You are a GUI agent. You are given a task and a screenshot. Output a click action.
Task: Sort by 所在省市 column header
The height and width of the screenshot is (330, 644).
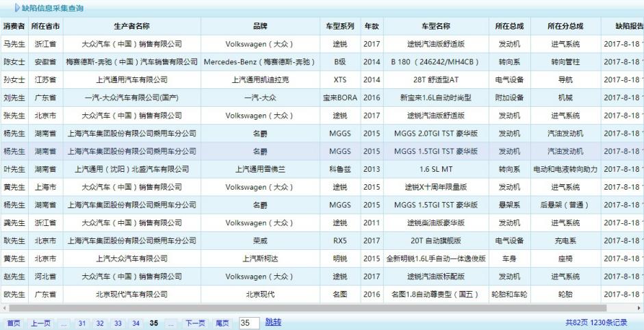point(46,26)
